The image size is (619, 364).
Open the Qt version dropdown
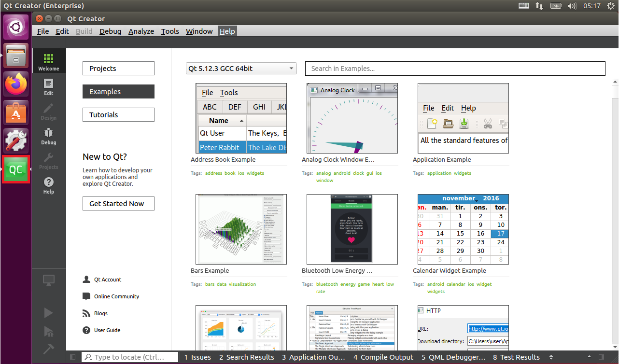[241, 69]
